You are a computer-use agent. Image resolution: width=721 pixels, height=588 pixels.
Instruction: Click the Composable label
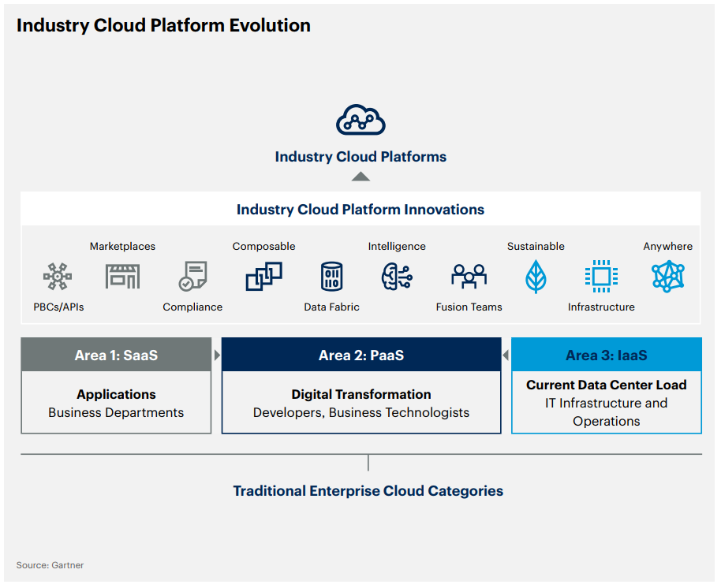[264, 246]
